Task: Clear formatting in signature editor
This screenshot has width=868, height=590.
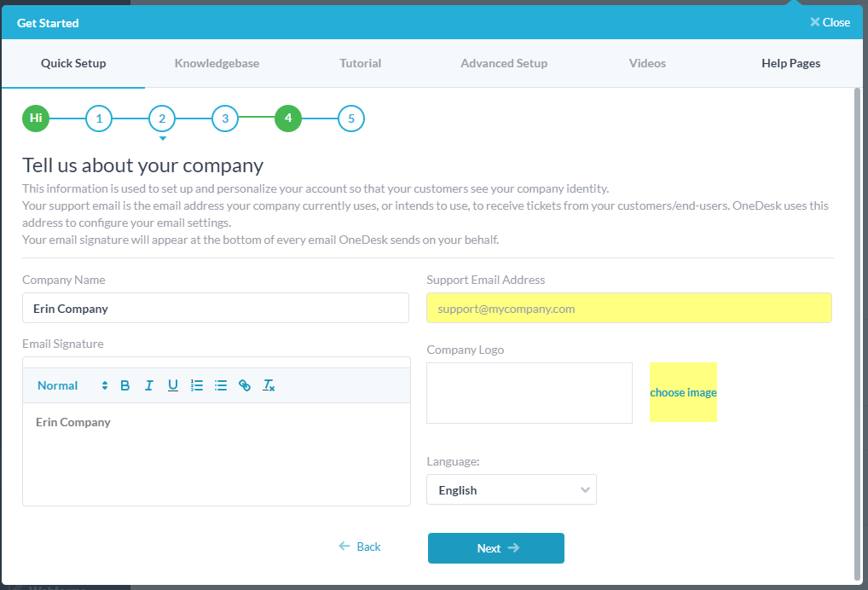Action: [x=269, y=385]
